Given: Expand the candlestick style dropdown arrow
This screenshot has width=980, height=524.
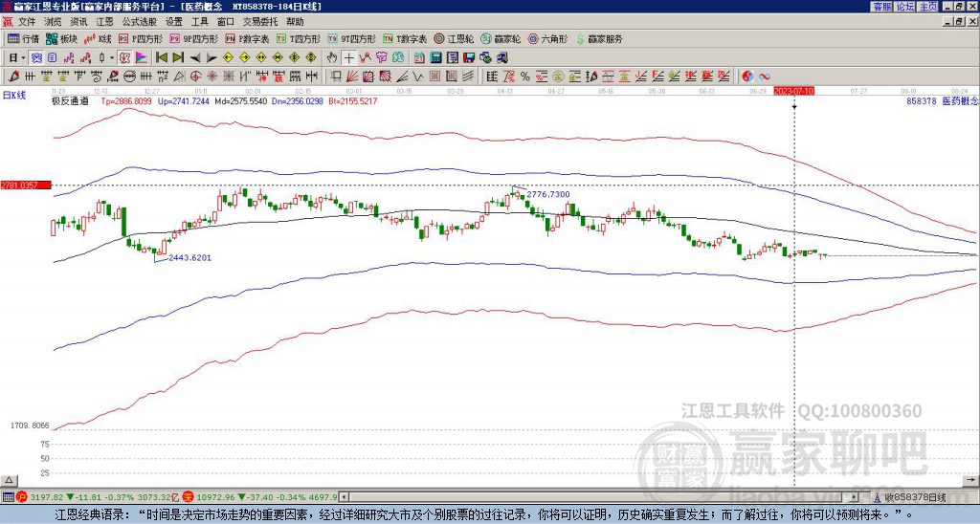Looking at the screenshot, I should [x=112, y=58].
